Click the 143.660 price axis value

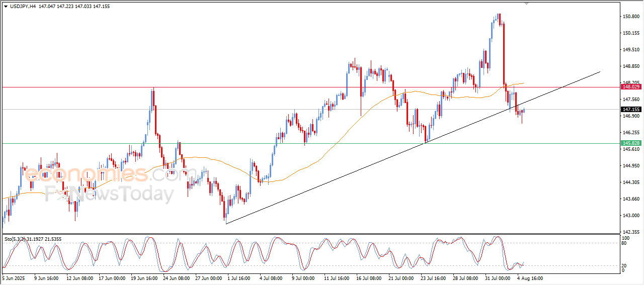click(x=631, y=199)
